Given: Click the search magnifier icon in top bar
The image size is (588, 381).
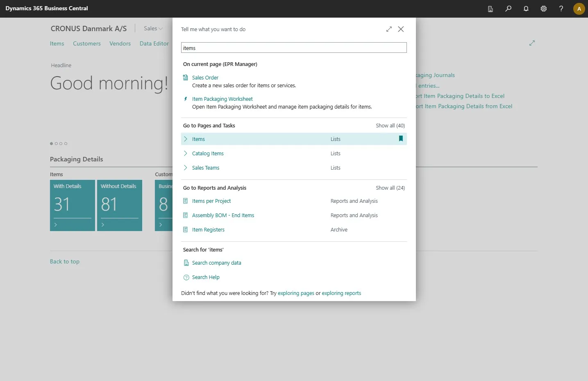Looking at the screenshot, I should (x=508, y=9).
